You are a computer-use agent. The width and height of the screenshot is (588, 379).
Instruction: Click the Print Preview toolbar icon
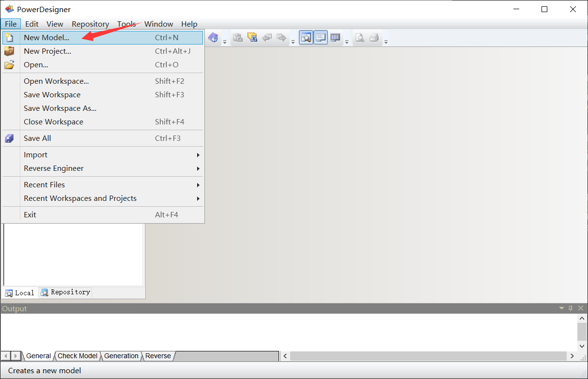point(359,38)
